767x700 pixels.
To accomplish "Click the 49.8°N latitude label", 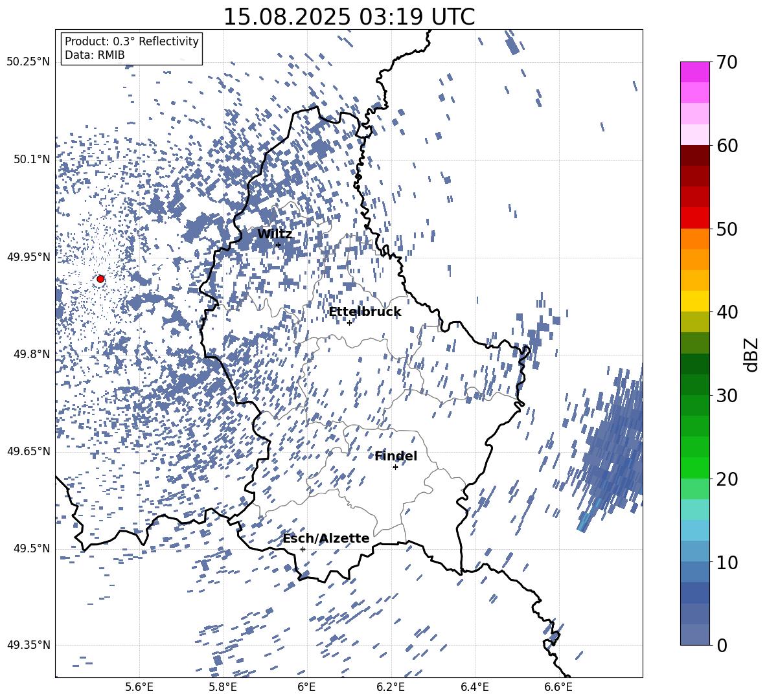I will [x=32, y=354].
